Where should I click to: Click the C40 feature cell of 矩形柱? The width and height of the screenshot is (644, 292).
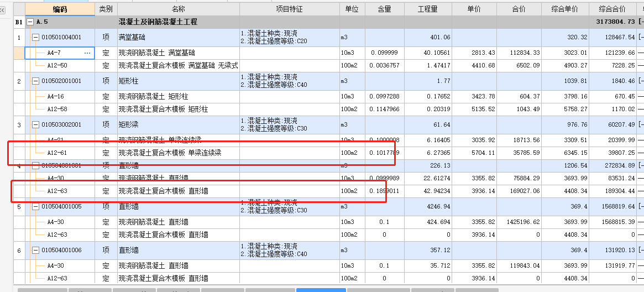(x=290, y=81)
